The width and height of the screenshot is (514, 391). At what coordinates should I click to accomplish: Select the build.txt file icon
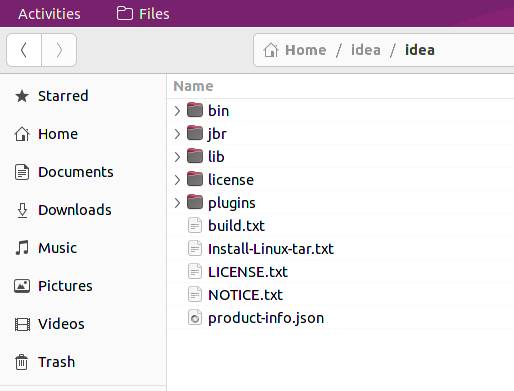click(x=195, y=225)
